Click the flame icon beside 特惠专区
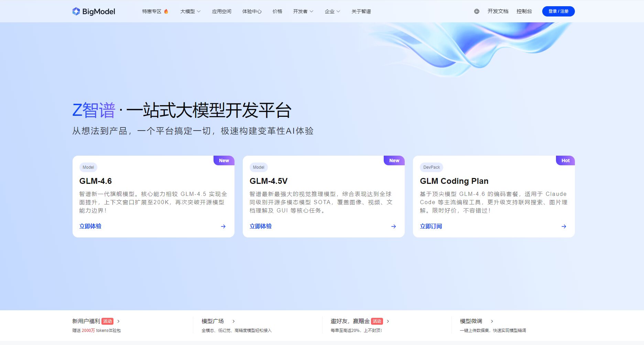644x345 pixels. (166, 11)
